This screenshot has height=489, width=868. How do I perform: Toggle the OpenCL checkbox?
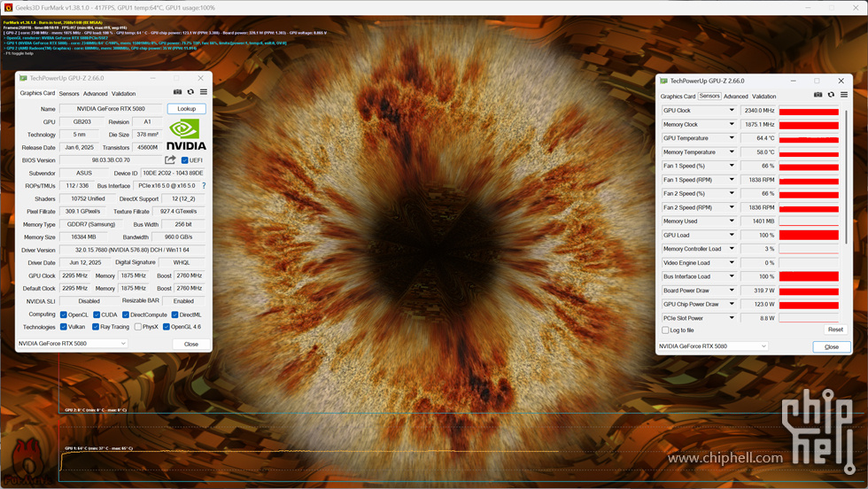(64, 314)
